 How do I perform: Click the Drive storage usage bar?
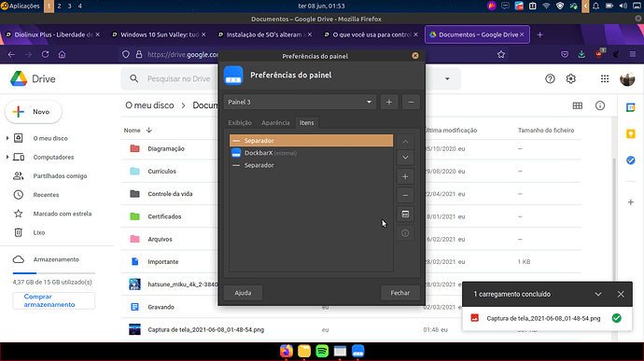(54, 273)
